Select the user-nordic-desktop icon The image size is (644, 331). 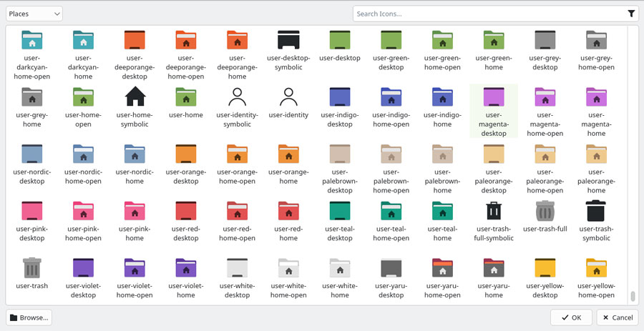coord(32,154)
